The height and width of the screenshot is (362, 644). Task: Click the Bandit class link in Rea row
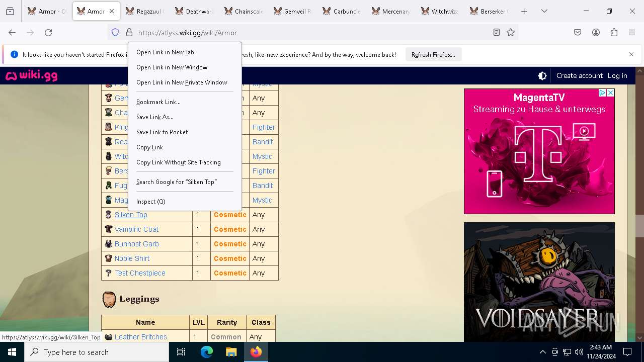click(263, 142)
